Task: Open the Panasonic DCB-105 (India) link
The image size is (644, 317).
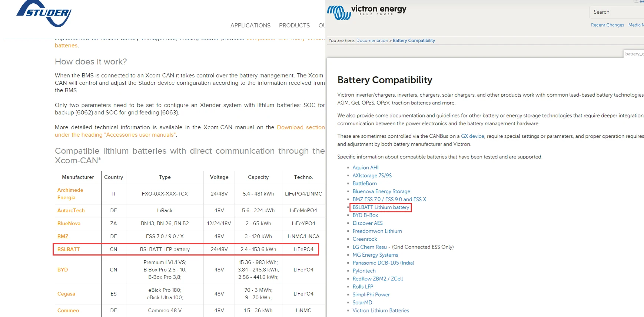Action: pos(383,263)
